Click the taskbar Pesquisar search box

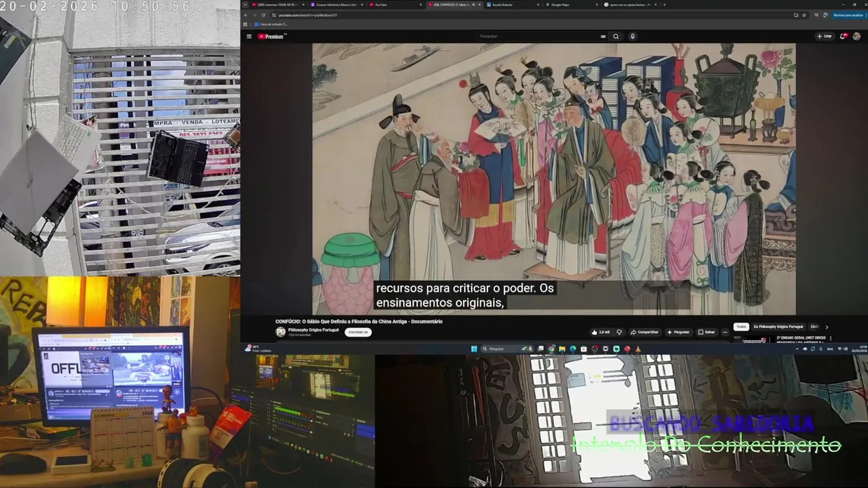pyautogui.click(x=507, y=349)
